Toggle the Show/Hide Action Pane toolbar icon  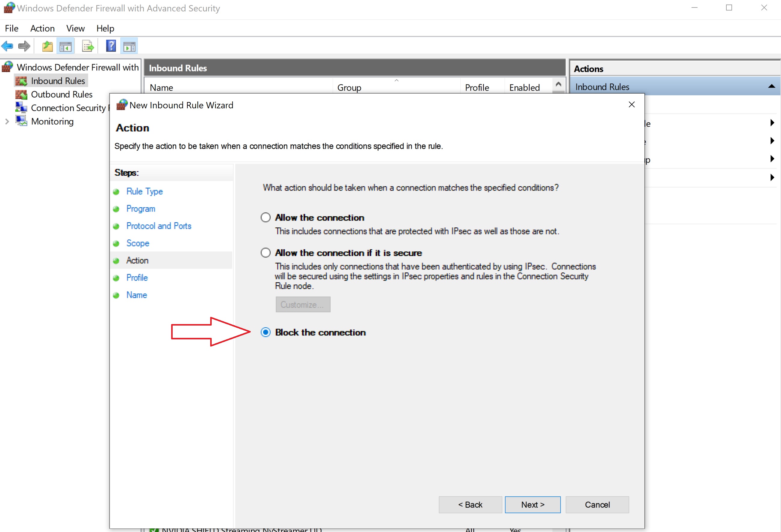coord(129,46)
